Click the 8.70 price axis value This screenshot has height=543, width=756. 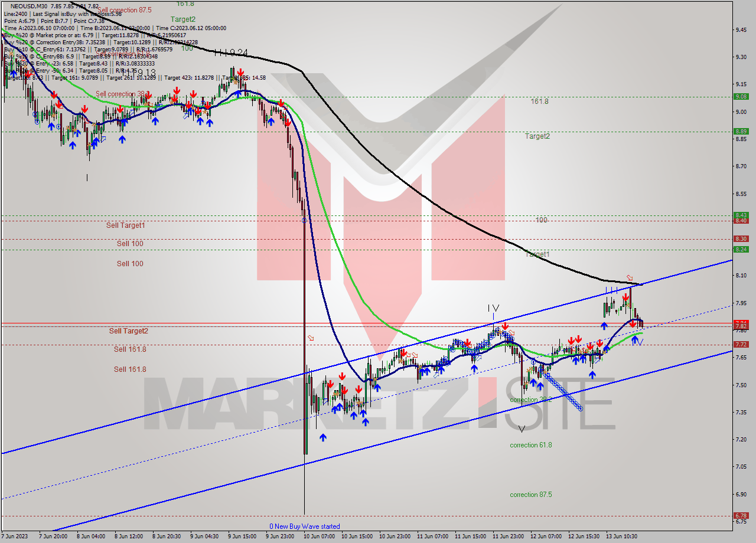742,166
